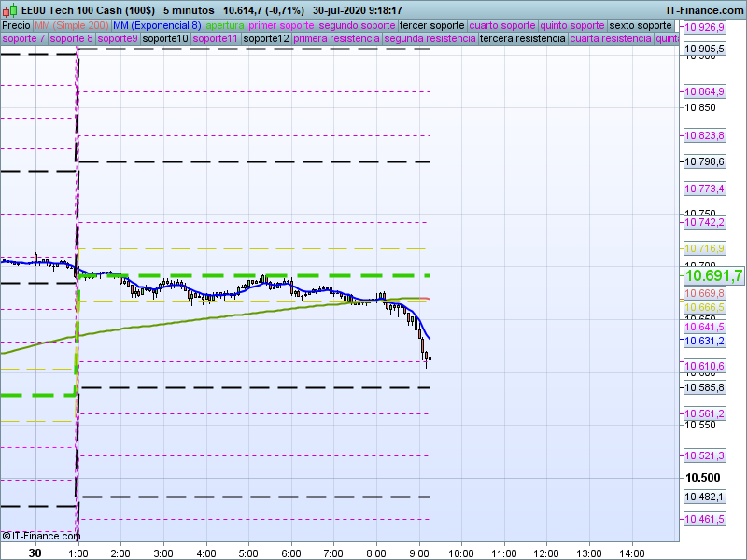
Task: Click the 10.926,9 price tag on axis
Action: pos(705,28)
